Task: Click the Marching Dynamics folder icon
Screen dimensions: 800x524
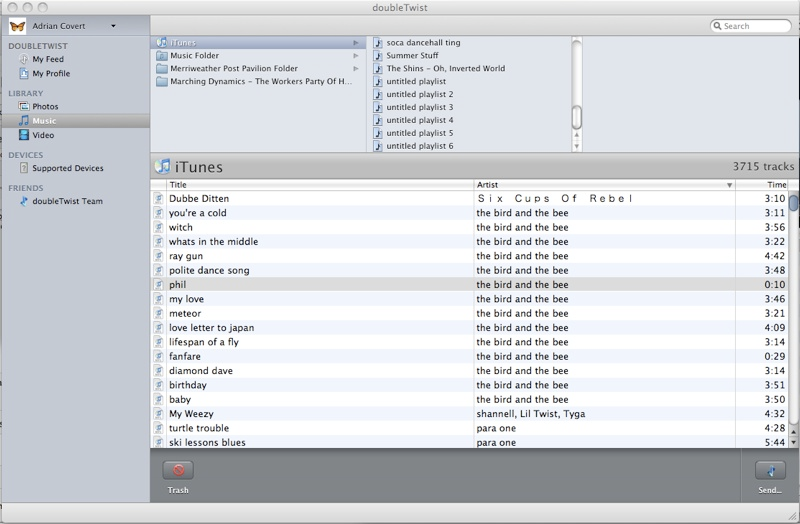Action: (162, 81)
